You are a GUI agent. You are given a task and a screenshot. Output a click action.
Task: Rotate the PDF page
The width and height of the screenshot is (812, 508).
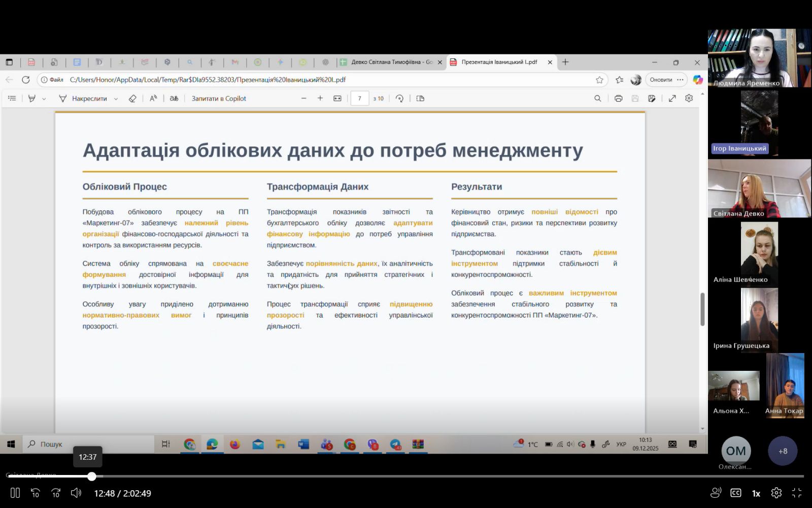coord(399,99)
